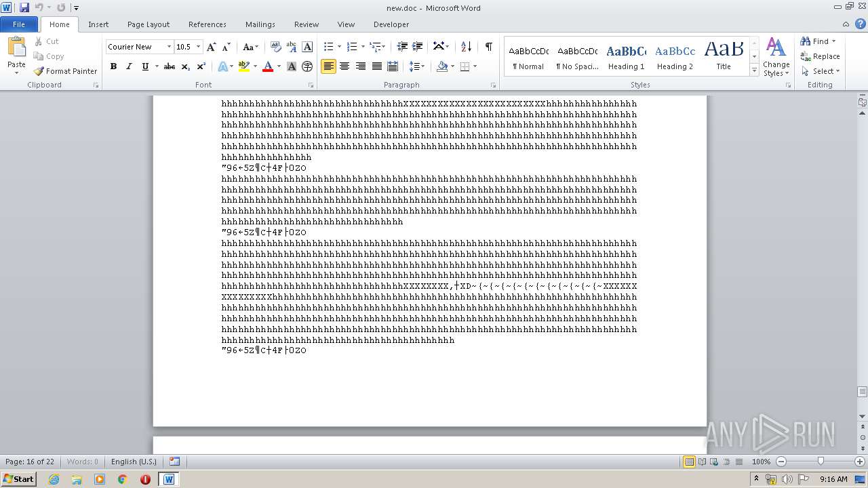Click the Word Help icon
Image resolution: width=868 pixels, height=488 pixels.
861,23
